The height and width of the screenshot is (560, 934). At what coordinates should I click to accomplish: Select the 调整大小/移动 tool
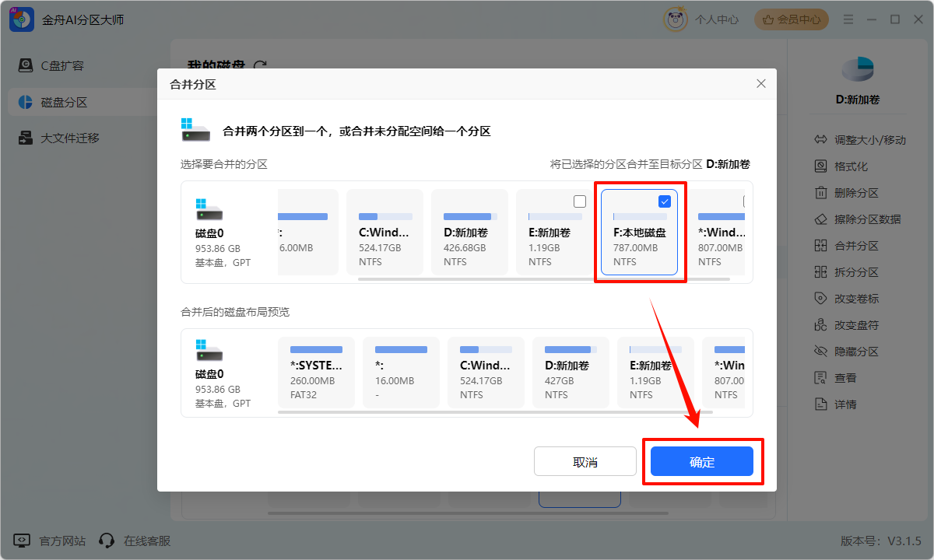(x=862, y=139)
